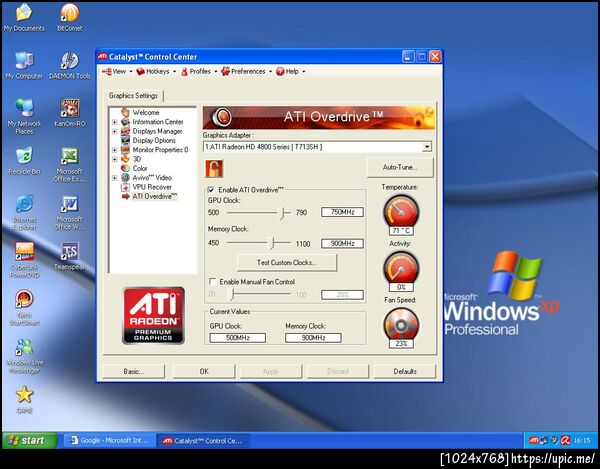Viewport: 600px width, 469px height.
Task: Click the Activity gauge dial
Action: pos(401,269)
